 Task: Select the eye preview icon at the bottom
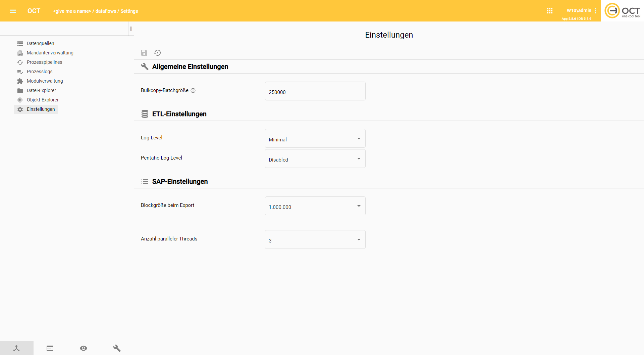coord(83,348)
